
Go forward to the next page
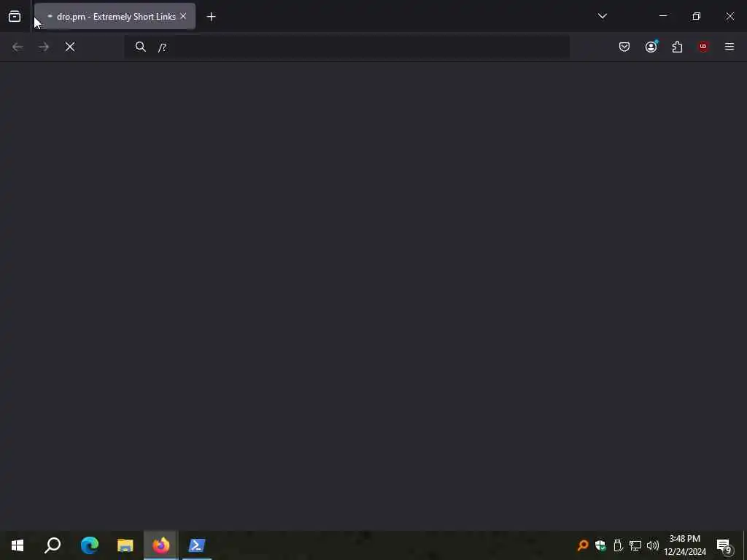pos(44,47)
